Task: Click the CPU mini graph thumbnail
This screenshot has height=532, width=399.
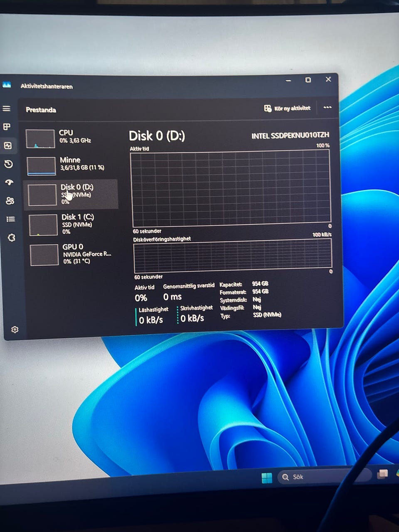Action: point(40,139)
